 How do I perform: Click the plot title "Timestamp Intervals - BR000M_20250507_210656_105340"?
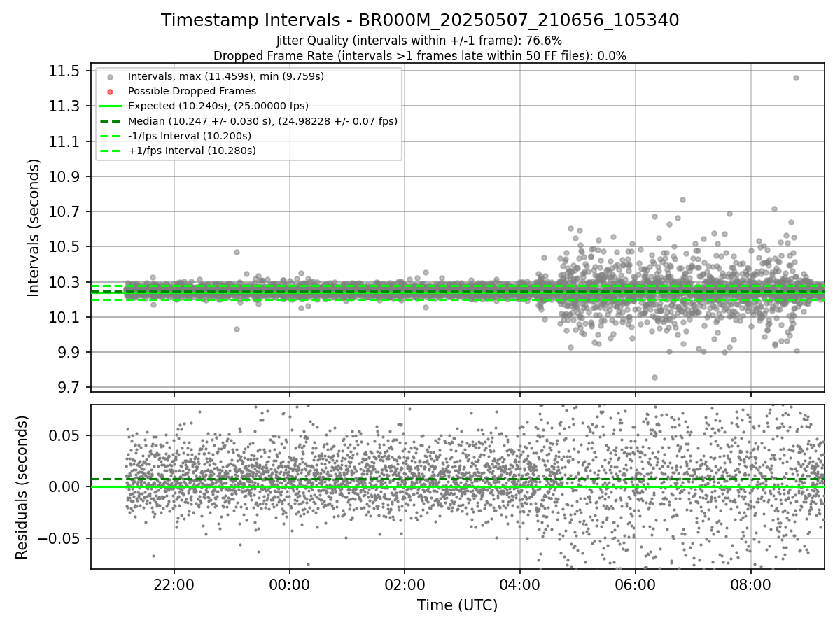(x=420, y=20)
